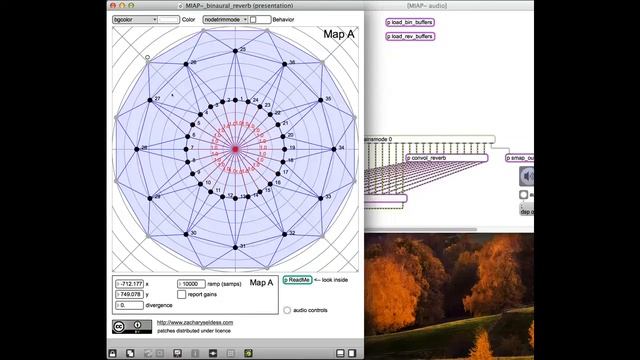The height and width of the screenshot is (360, 640).
Task: Select node 33 on Map A
Action: click(320, 198)
